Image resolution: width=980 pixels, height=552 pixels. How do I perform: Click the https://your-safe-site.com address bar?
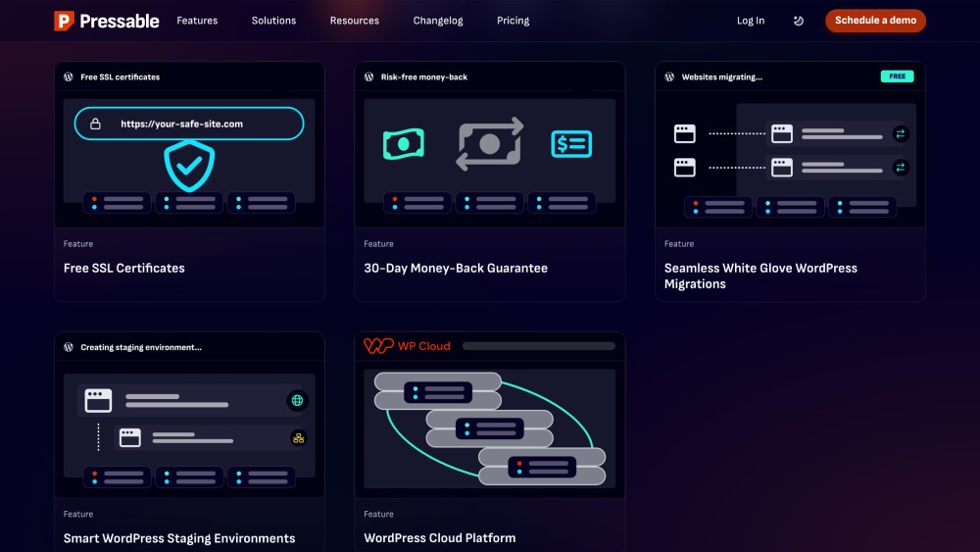189,124
